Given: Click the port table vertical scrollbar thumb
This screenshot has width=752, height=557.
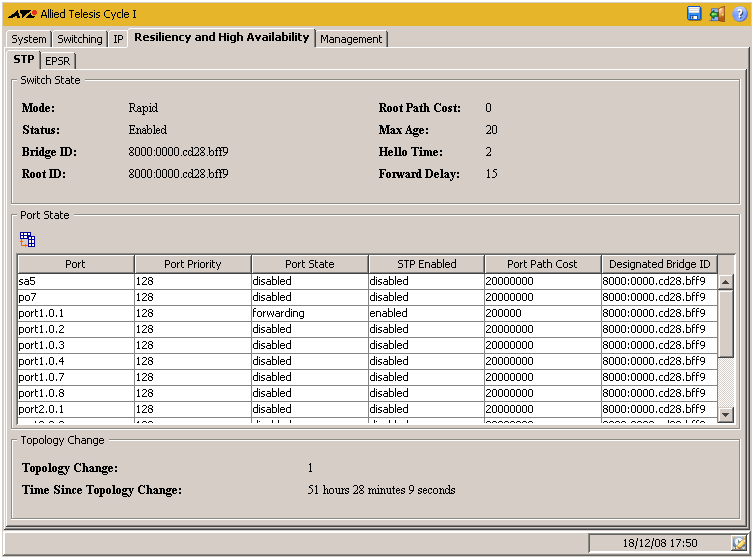Looking at the screenshot, I should pos(726,323).
